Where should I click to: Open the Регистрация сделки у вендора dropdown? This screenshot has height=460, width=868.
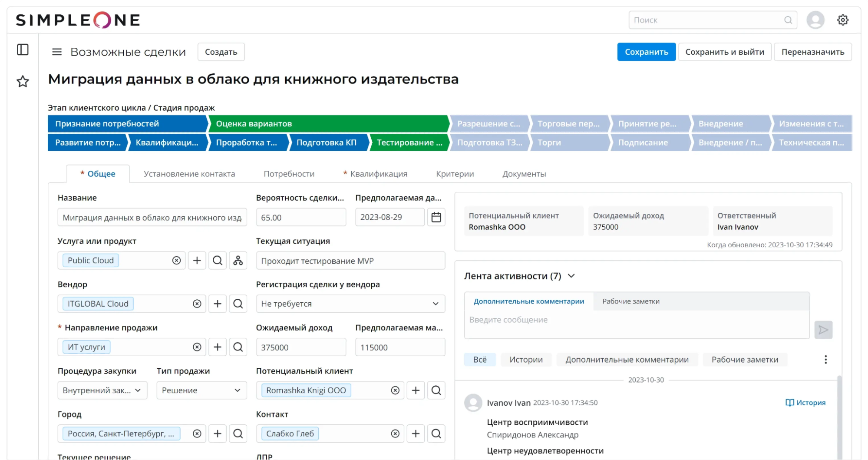tap(436, 303)
